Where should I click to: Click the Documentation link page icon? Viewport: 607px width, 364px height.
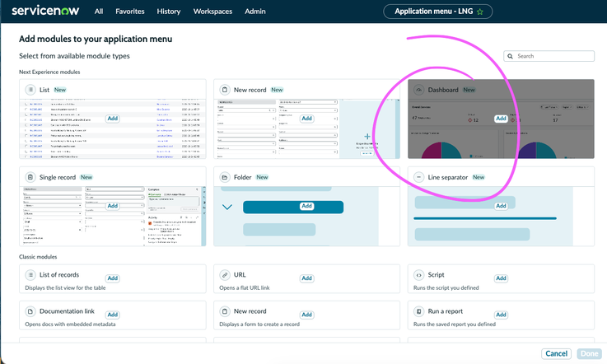30,311
